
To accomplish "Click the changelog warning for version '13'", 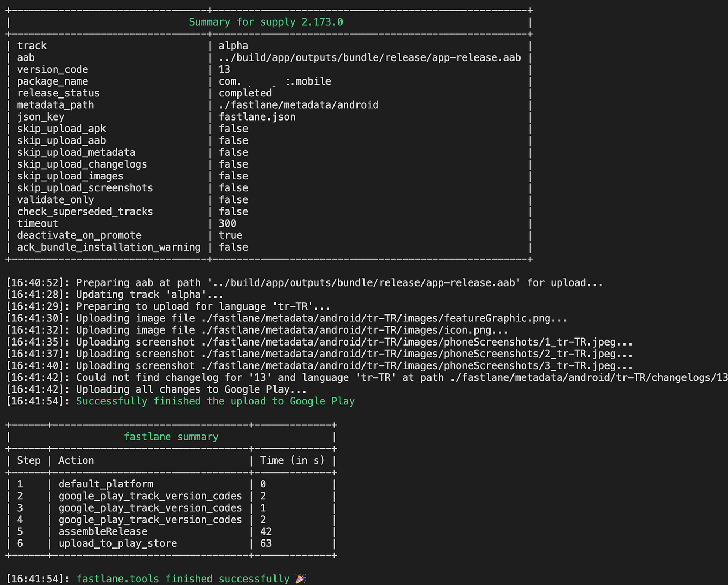I will click(322, 377).
